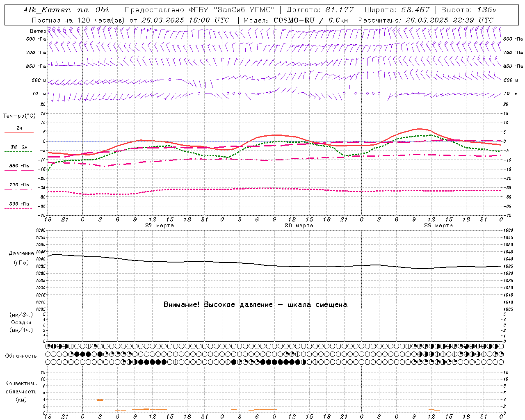The width and height of the screenshot is (525, 420).
Task: Click the Тем-ра(°C) axis label
Action: [x=19, y=116]
